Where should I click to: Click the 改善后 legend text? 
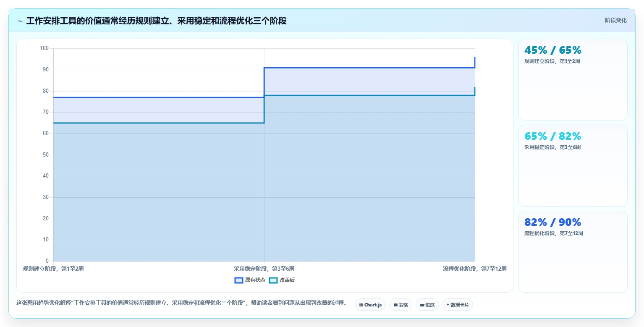point(287,280)
